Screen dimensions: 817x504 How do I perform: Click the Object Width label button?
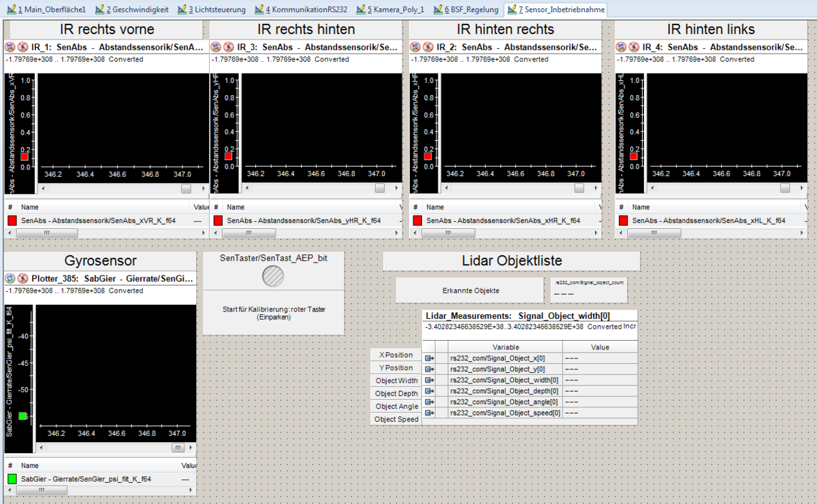click(396, 381)
